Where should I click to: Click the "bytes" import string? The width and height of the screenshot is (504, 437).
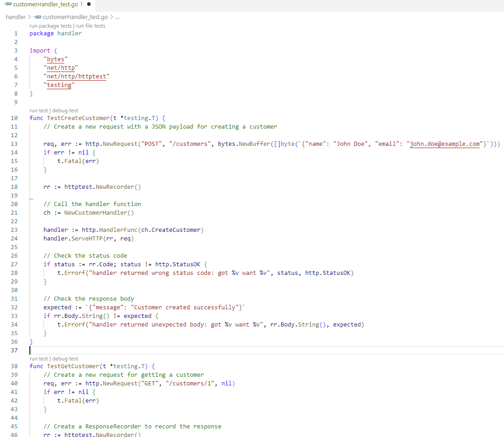[56, 59]
